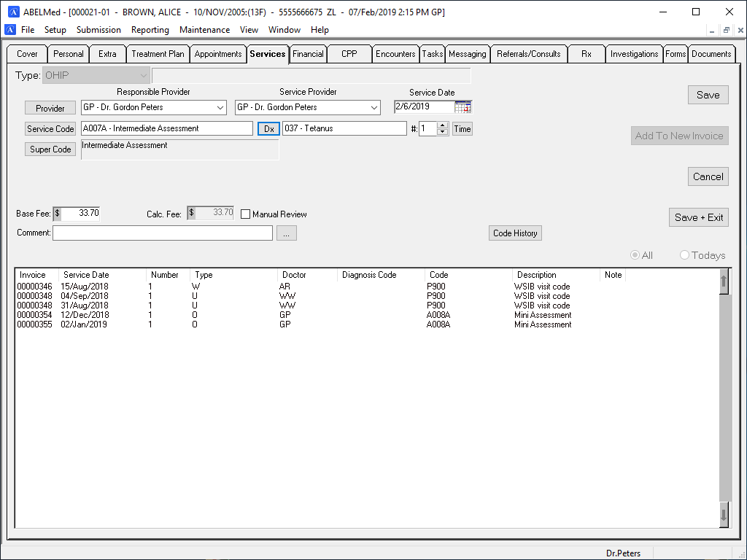Image resolution: width=747 pixels, height=560 pixels.
Task: Increase the unit count with the up stepper
Action: tap(443, 125)
